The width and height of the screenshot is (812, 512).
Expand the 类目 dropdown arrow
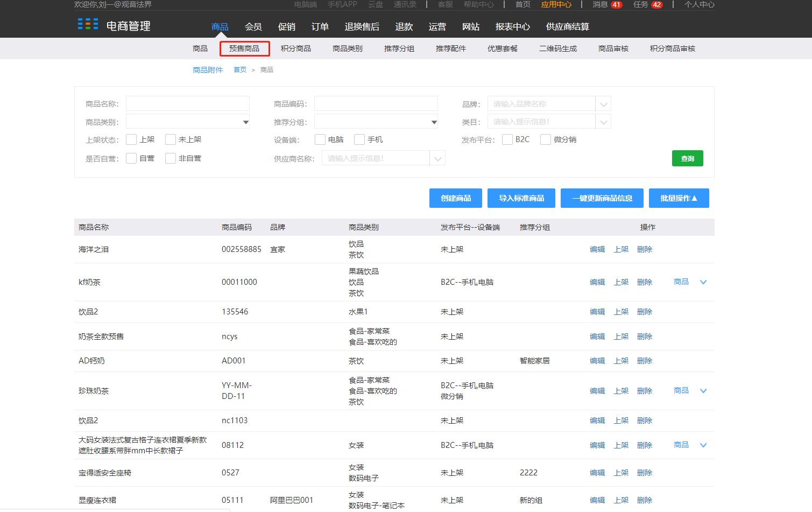(x=603, y=122)
